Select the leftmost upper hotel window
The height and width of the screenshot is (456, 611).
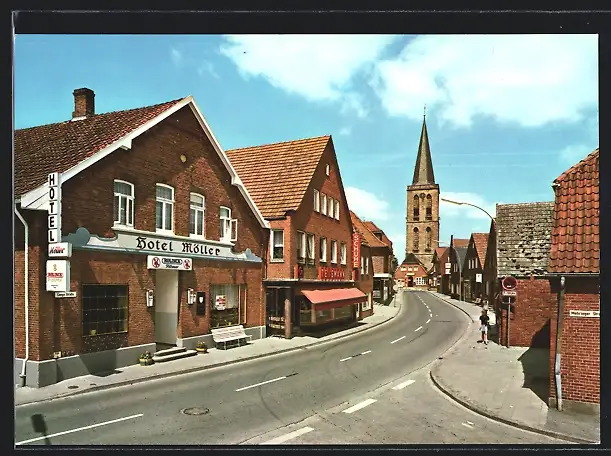[x=123, y=203]
